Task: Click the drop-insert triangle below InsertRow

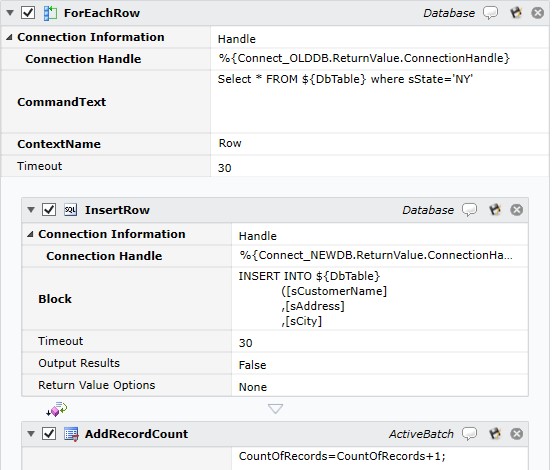Action: coord(275,409)
